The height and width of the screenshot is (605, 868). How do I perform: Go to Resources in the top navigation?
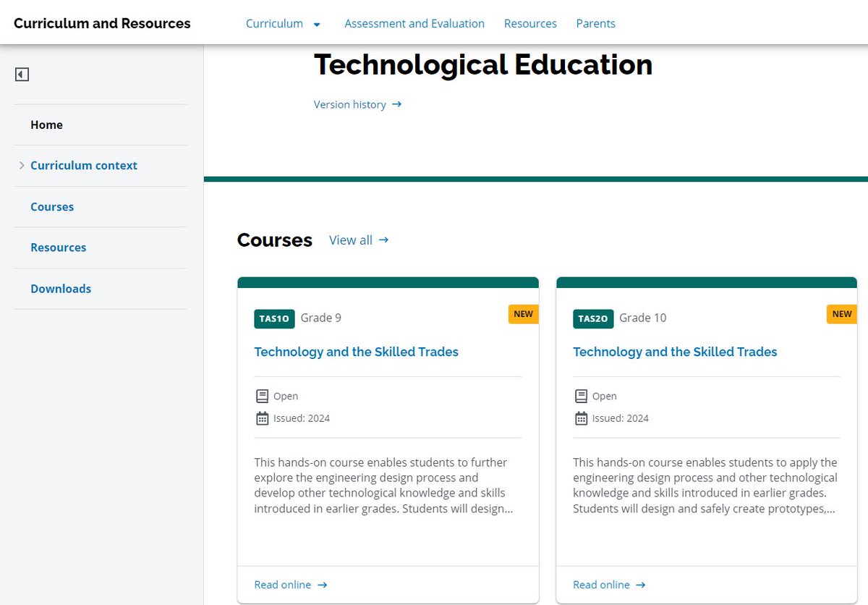point(530,23)
